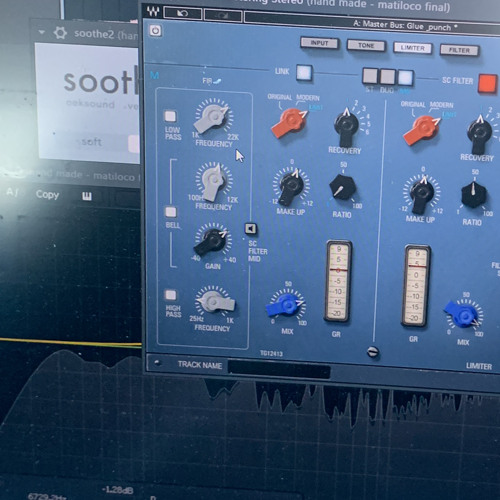500x500 pixels.
Task: Click the Bell GAIN knob
Action: [x=213, y=240]
